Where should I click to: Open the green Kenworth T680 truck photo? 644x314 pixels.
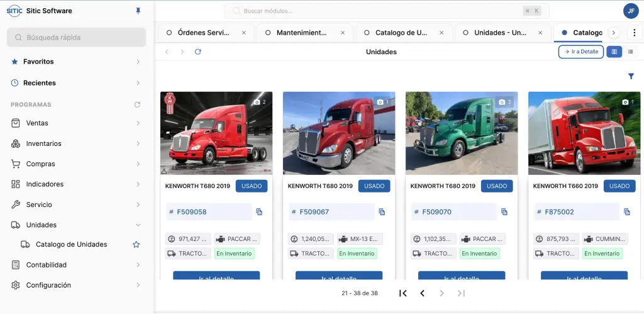[462, 133]
